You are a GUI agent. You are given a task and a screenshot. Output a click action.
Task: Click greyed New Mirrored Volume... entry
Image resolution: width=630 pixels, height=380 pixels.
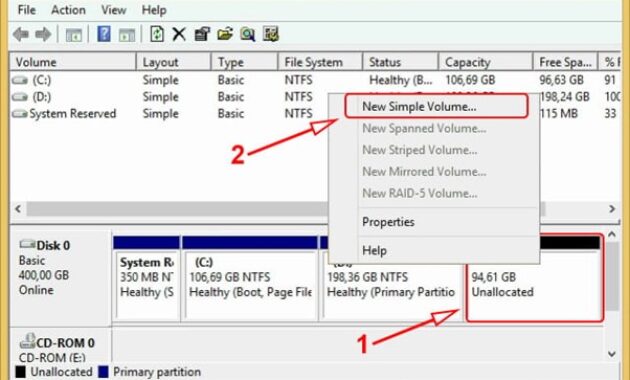(x=424, y=172)
